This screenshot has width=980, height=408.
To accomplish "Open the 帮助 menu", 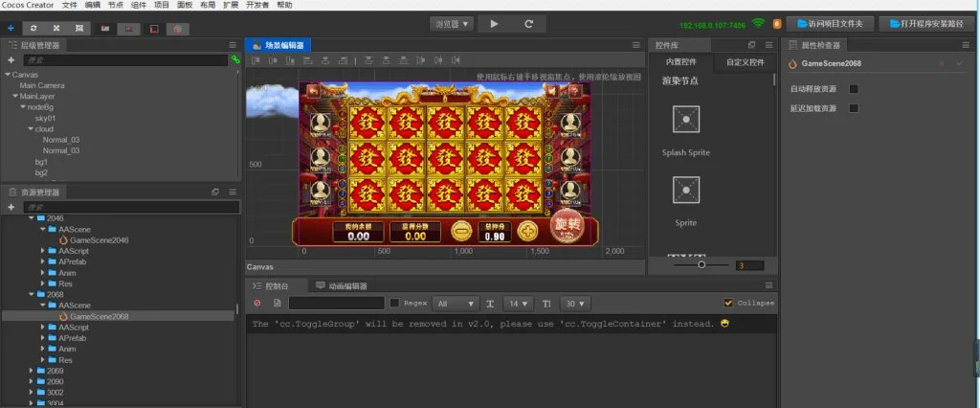I will pos(283,5).
